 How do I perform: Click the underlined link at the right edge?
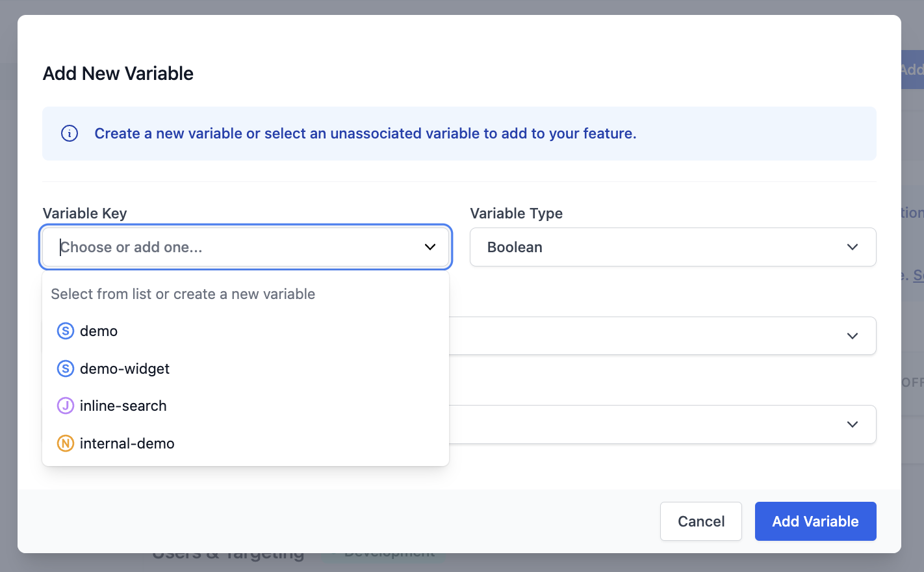coord(920,275)
